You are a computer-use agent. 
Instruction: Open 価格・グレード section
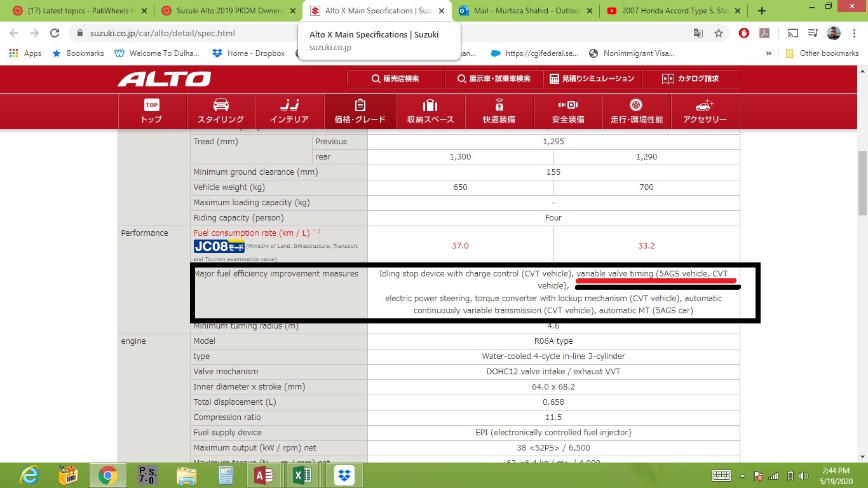point(360,111)
